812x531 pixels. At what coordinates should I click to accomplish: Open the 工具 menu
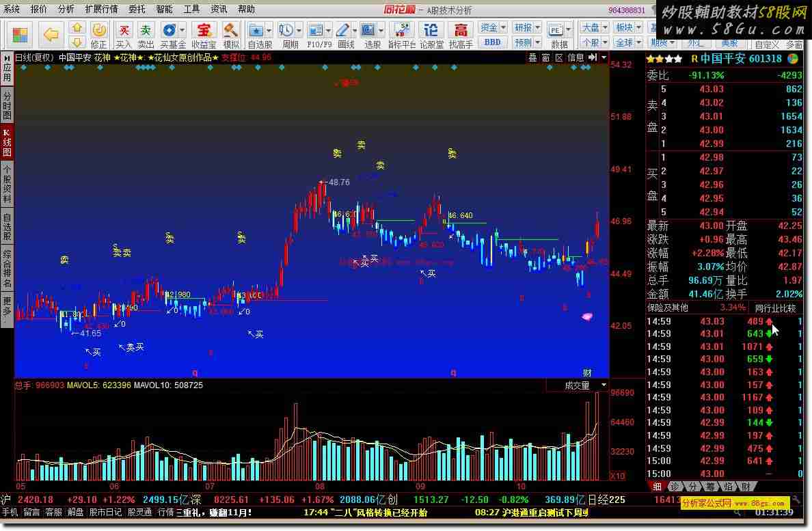(x=191, y=10)
